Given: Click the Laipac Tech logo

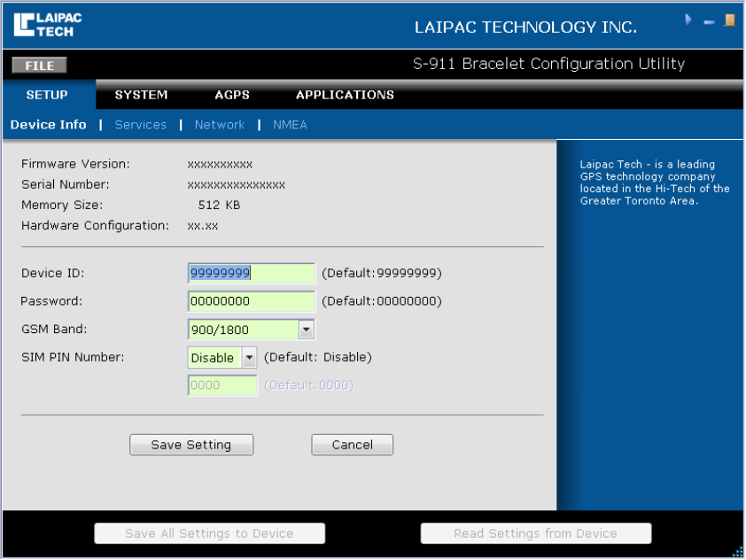Looking at the screenshot, I should (48, 25).
